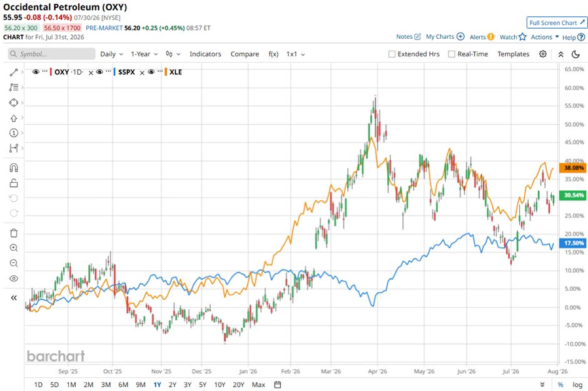Image resolution: width=588 pixels, height=391 pixels.
Task: Open the My Charts link
Action: click(445, 37)
